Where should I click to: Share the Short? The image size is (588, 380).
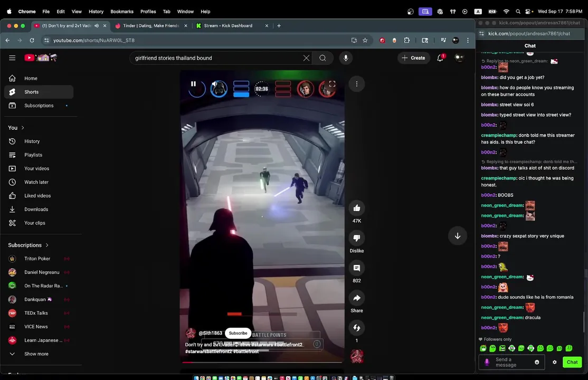(357, 298)
